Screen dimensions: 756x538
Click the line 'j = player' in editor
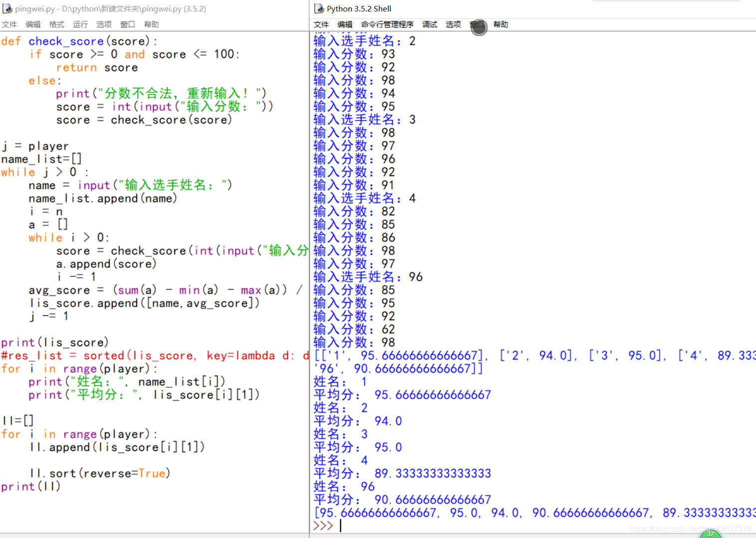tap(35, 146)
